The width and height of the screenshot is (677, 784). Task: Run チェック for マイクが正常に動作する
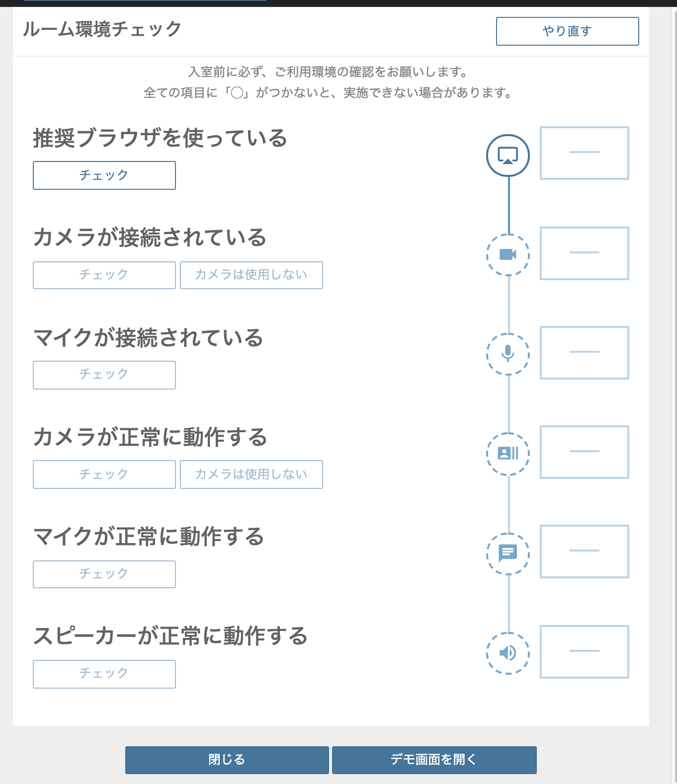(x=104, y=574)
